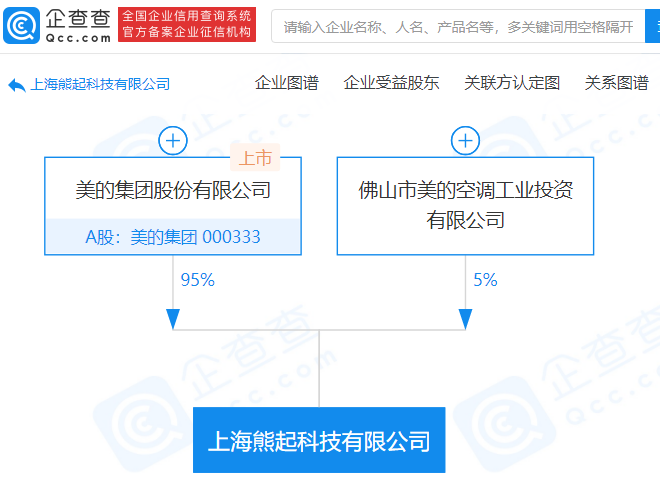Select the 佛山市美的空调工业投资有限公司 node
This screenshot has height=478, width=660.
click(465, 206)
